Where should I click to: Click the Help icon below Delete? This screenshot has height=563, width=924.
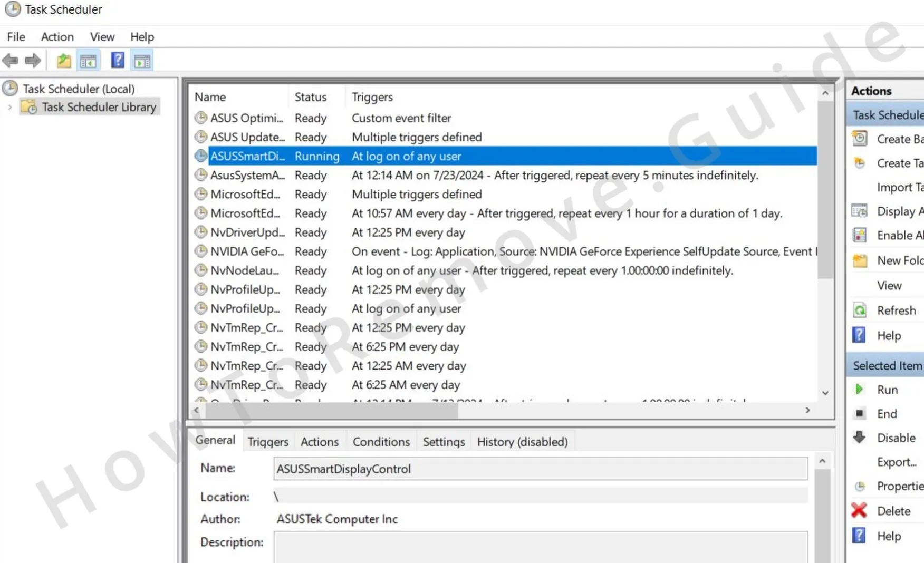[x=859, y=536]
